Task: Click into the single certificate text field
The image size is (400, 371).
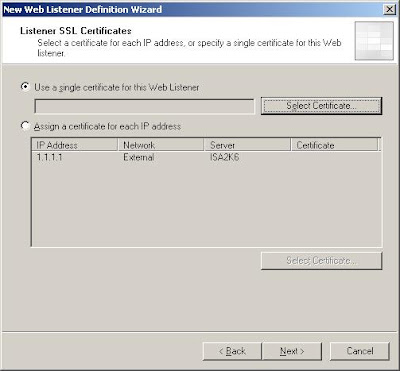Action: point(144,107)
